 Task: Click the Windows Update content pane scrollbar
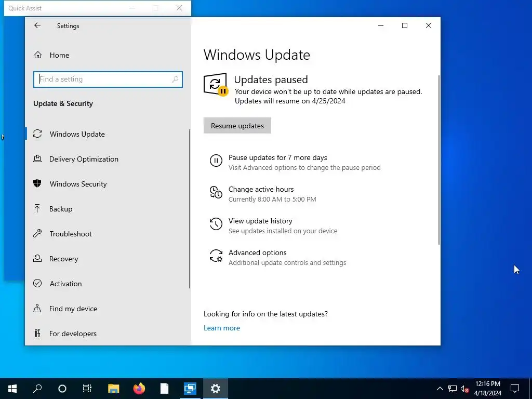point(439,159)
